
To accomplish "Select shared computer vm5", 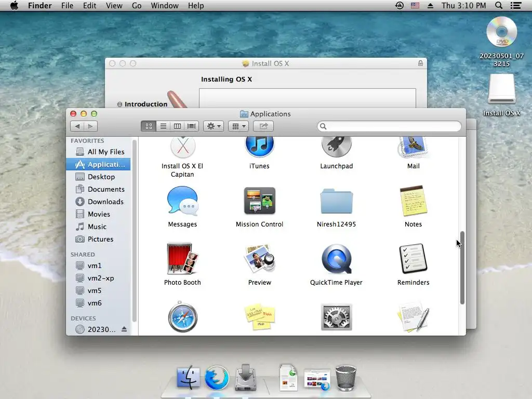I will coord(98,291).
